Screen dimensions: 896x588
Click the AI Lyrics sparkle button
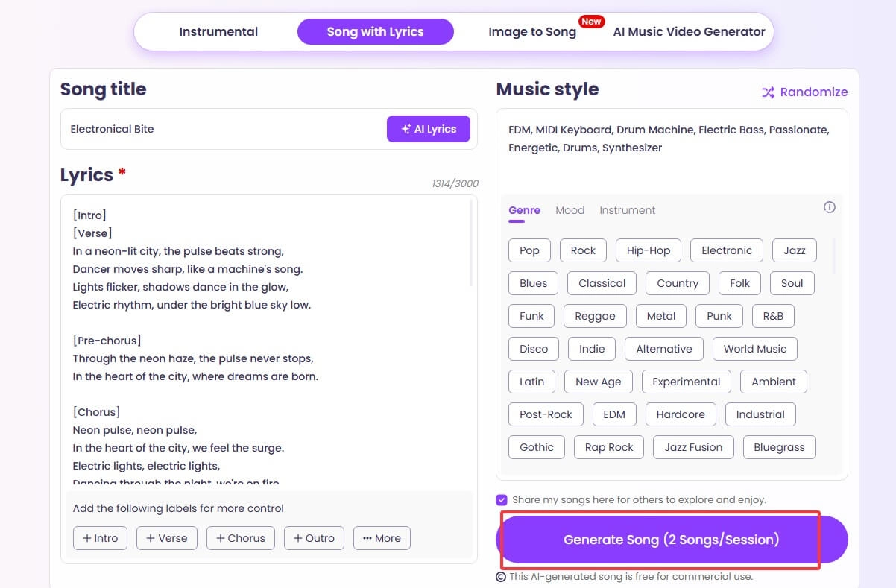coord(428,128)
